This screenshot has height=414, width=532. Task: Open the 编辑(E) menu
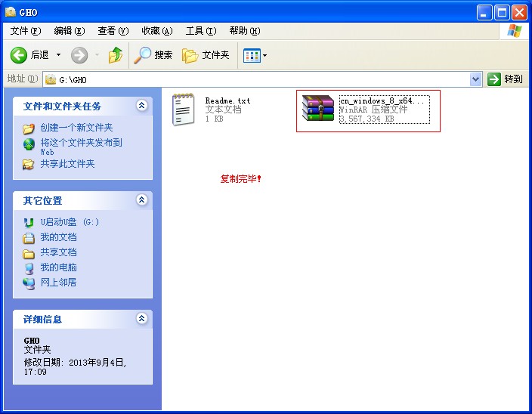click(x=70, y=31)
